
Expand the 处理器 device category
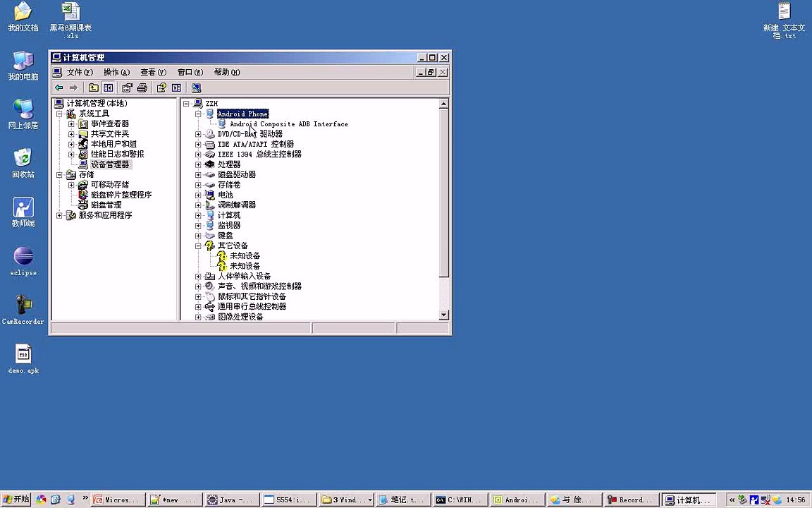point(198,164)
